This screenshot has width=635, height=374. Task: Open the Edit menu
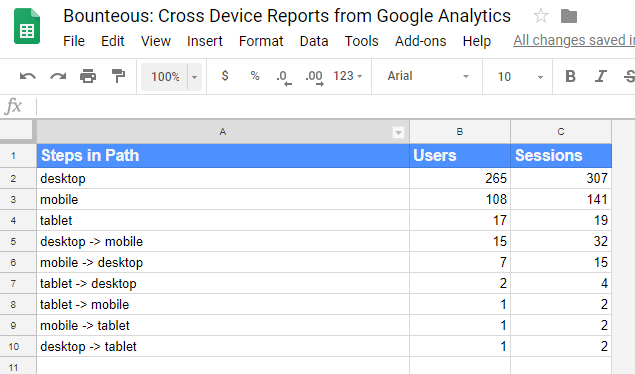113,41
